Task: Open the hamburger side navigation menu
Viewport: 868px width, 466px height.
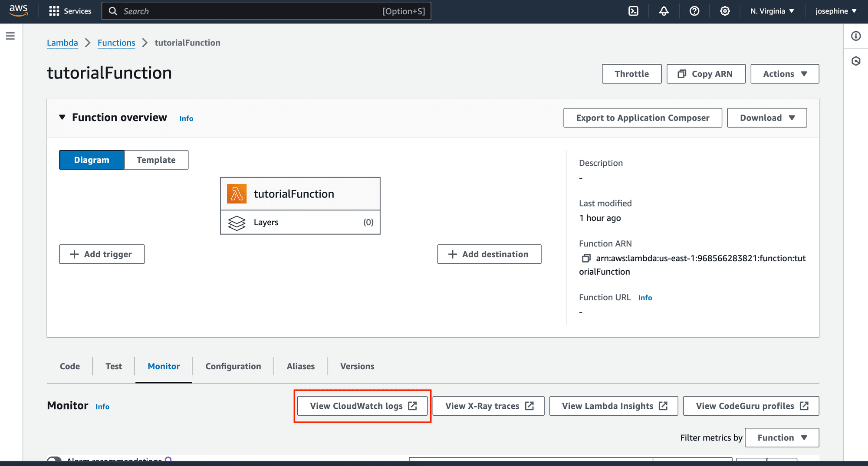Action: [10, 36]
